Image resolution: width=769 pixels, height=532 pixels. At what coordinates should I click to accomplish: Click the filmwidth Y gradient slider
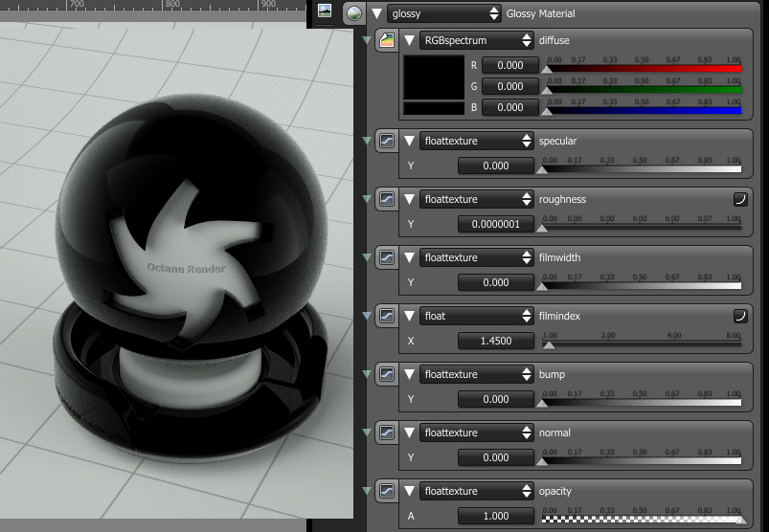(x=642, y=285)
